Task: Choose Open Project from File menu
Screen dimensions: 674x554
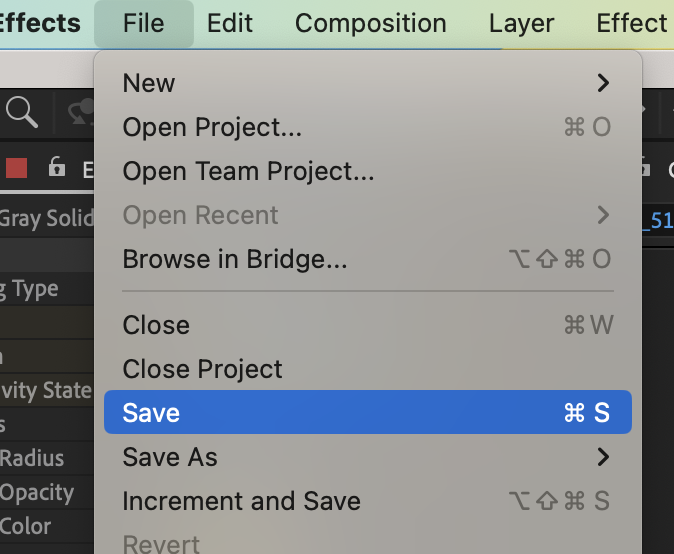Action: click(x=368, y=127)
